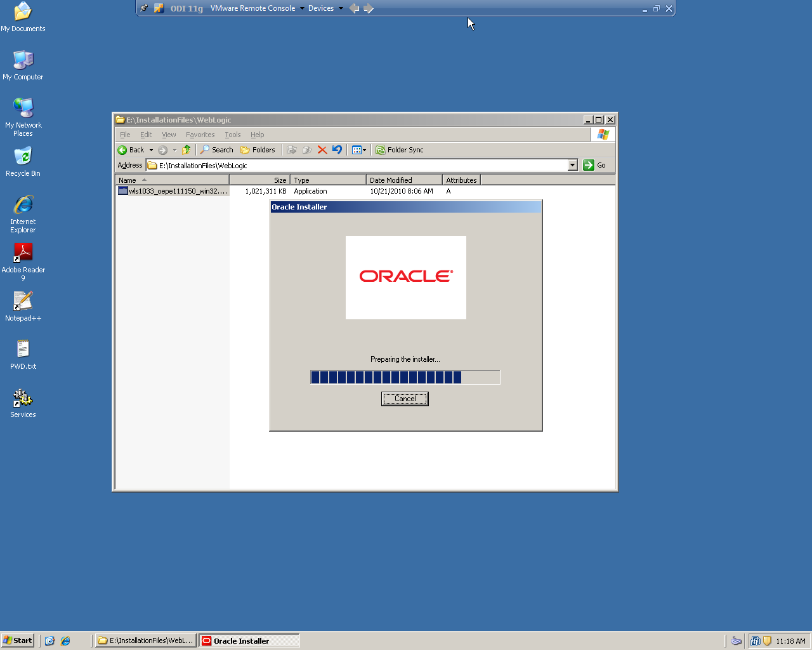Click the right arrow on VMware console bar
812x650 pixels.
click(369, 8)
